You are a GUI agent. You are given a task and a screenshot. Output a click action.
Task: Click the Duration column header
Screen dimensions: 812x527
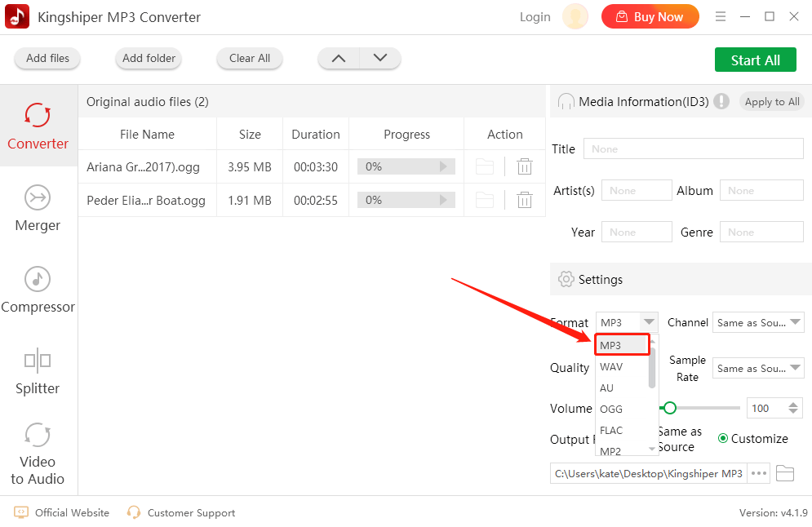point(316,134)
